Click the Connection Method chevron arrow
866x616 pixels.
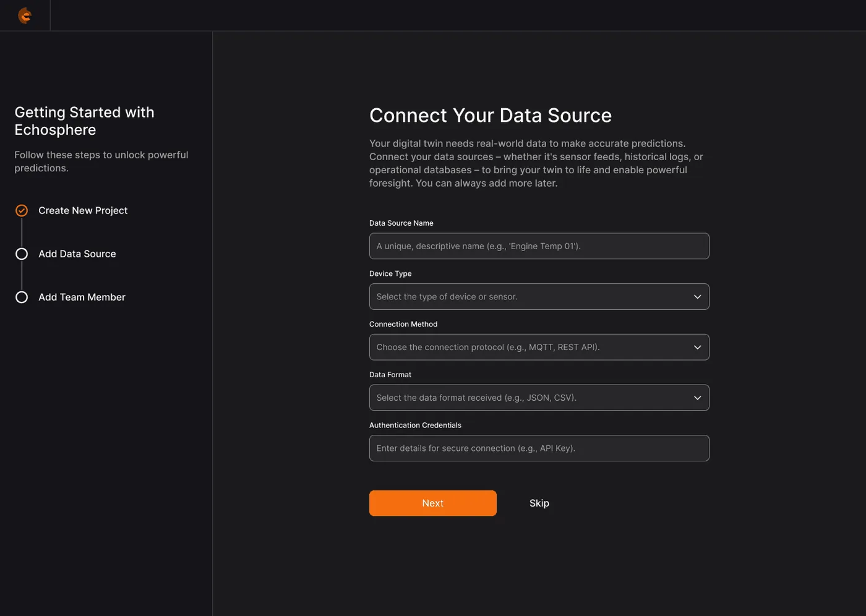(x=697, y=348)
